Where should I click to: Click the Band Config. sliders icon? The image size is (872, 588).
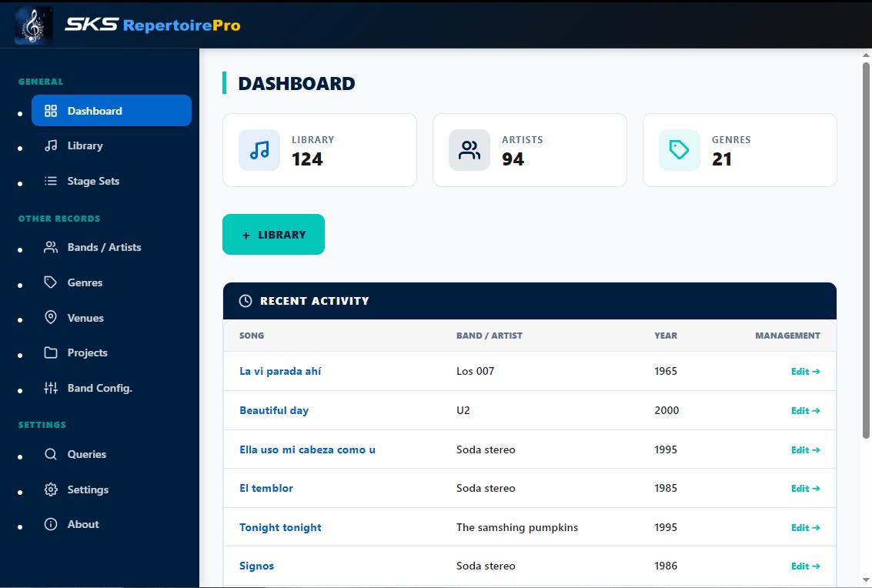pos(51,388)
